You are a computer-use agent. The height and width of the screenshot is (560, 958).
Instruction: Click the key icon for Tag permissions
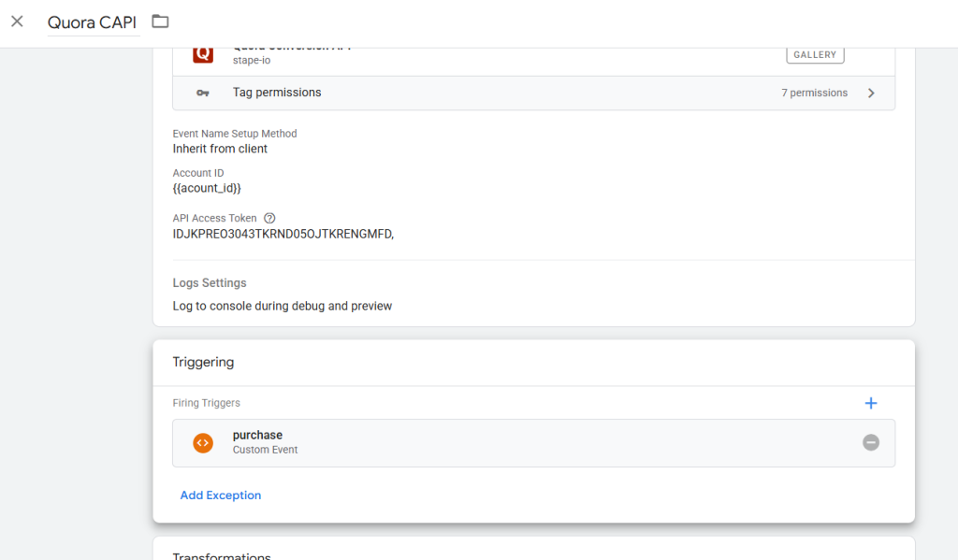click(x=203, y=93)
